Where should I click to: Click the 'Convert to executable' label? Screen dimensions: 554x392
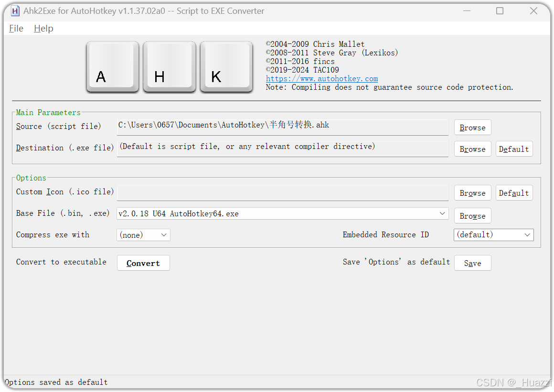(61, 262)
